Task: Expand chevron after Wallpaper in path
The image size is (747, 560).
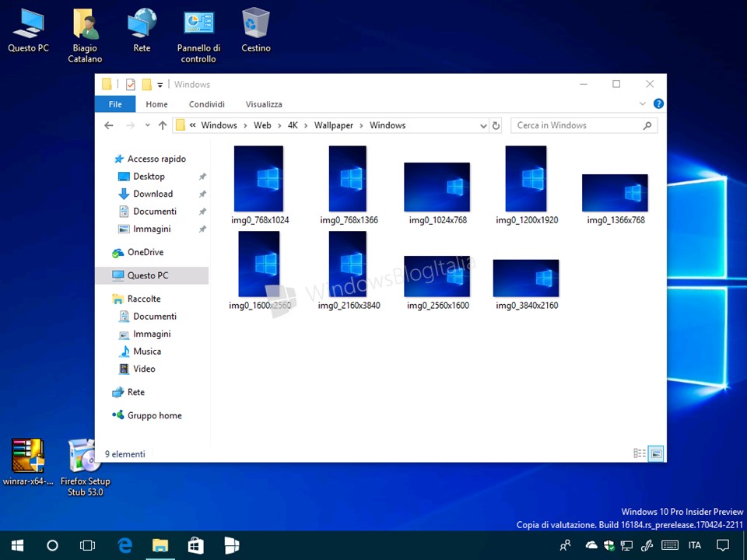Action: pyautogui.click(x=361, y=126)
